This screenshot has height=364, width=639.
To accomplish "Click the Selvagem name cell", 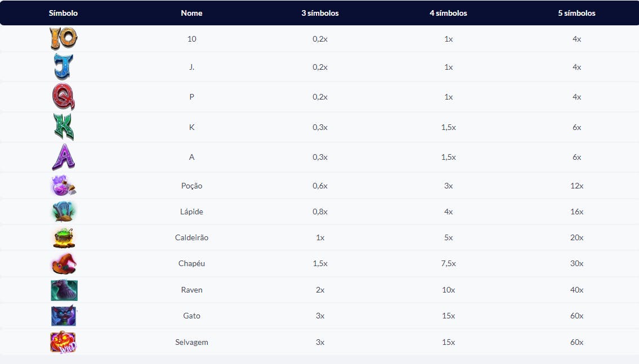I will click(x=191, y=342).
